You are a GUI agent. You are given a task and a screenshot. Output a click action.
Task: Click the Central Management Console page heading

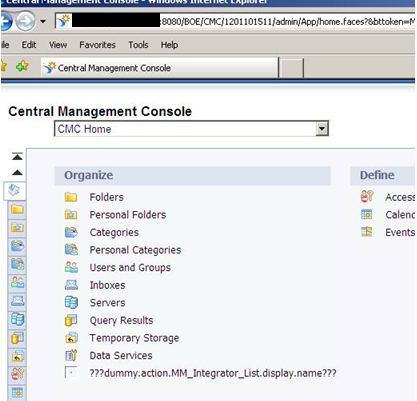pyautogui.click(x=100, y=111)
